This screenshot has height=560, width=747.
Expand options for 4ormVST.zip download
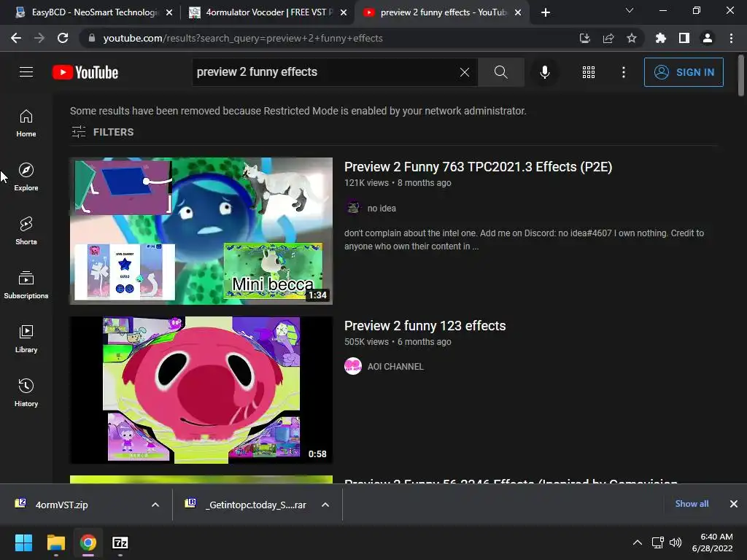coord(155,505)
